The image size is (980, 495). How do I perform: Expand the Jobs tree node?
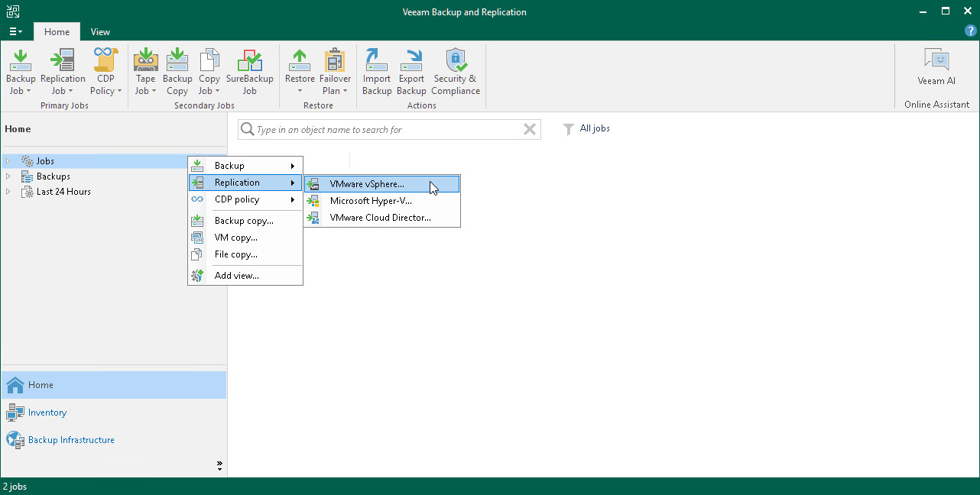click(8, 161)
